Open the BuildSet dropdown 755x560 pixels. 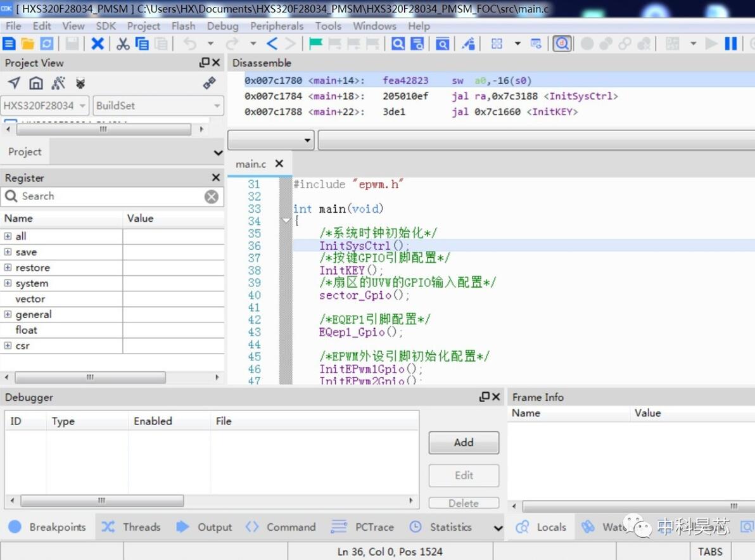tap(158, 105)
